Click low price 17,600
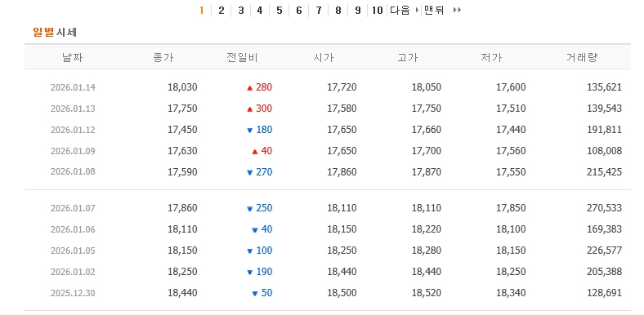The height and width of the screenshot is (315, 644). [511, 87]
